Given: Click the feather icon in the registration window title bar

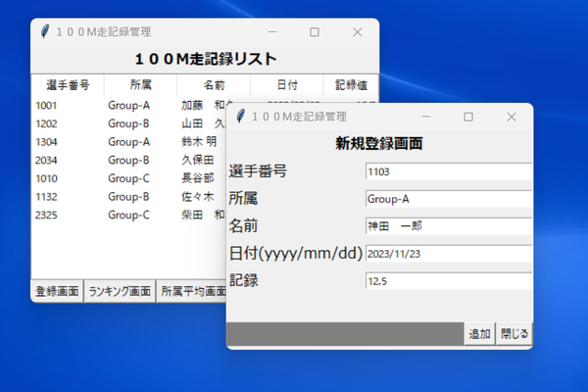Looking at the screenshot, I should click(x=241, y=117).
